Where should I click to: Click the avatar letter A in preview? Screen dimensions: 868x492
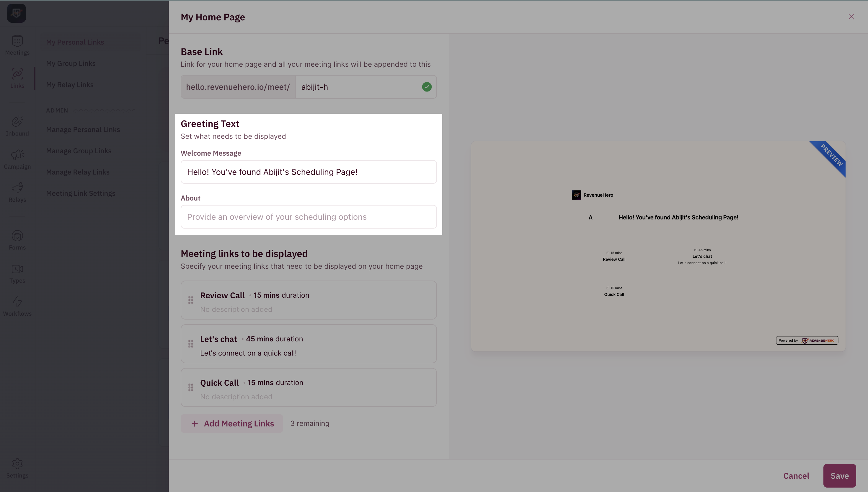(590, 217)
